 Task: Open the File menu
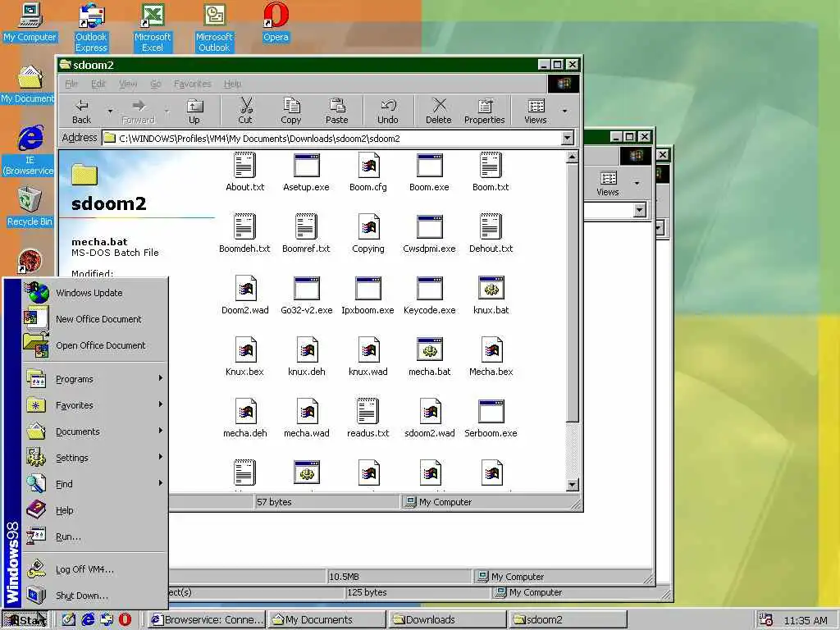71,84
